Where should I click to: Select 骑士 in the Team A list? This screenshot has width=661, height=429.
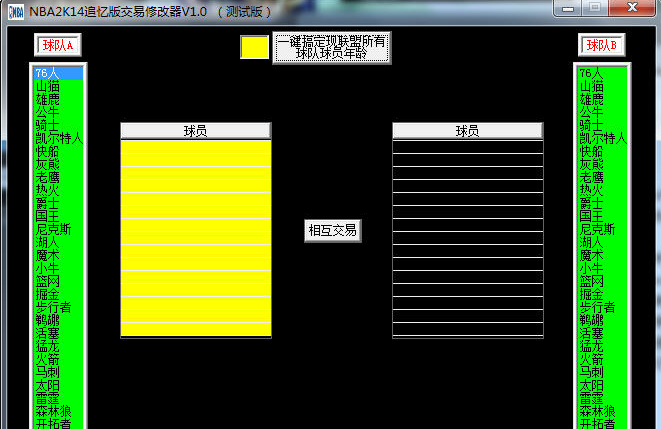59,126
